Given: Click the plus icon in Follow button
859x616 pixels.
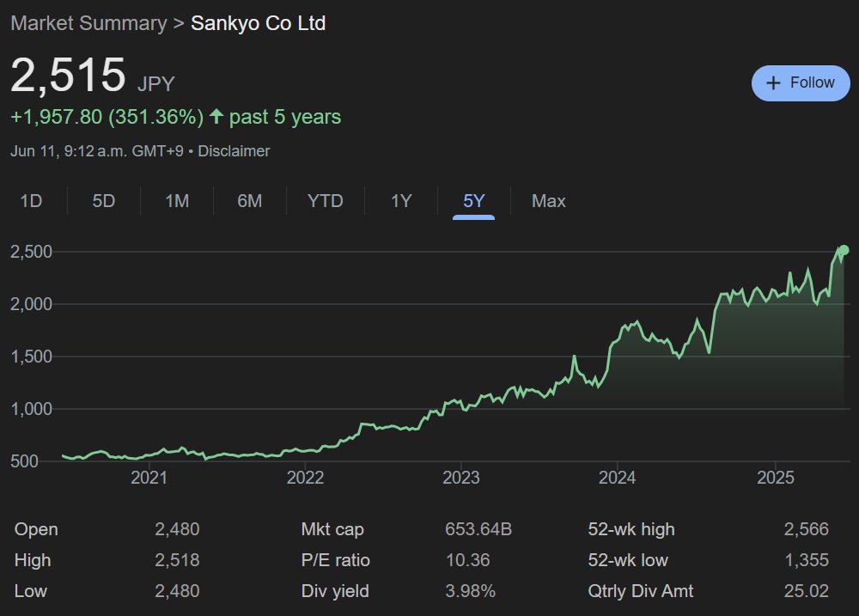Looking at the screenshot, I should point(773,83).
